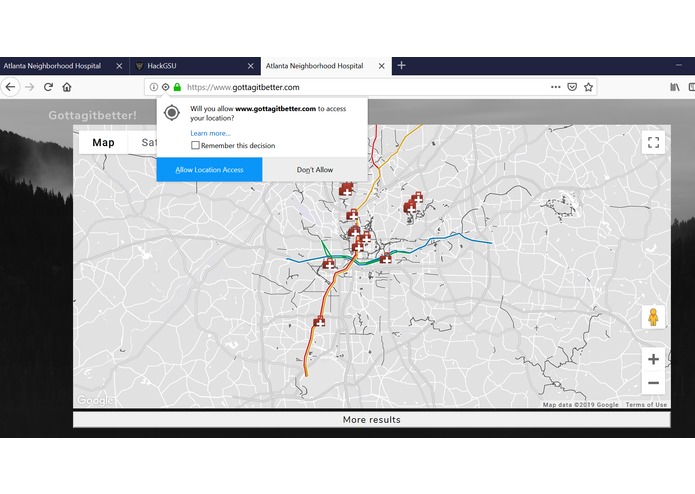Viewport: 695px width, 494px height.
Task: Select the hospital marker west of downtown
Action: pyautogui.click(x=328, y=264)
